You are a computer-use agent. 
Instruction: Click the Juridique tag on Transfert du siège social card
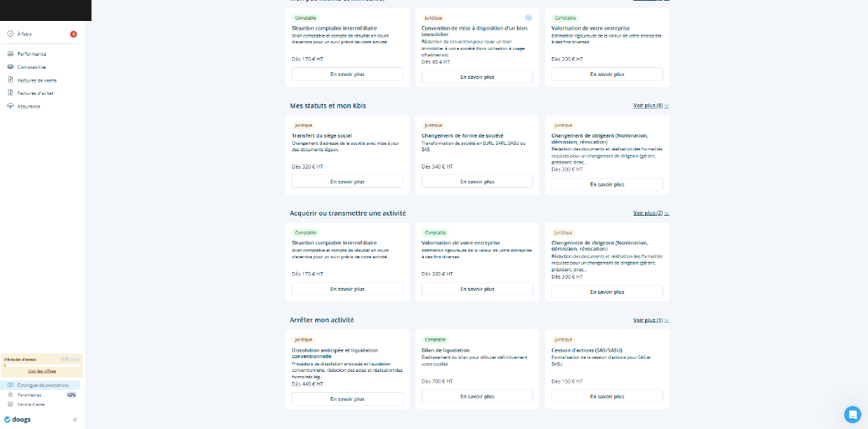coord(305,124)
